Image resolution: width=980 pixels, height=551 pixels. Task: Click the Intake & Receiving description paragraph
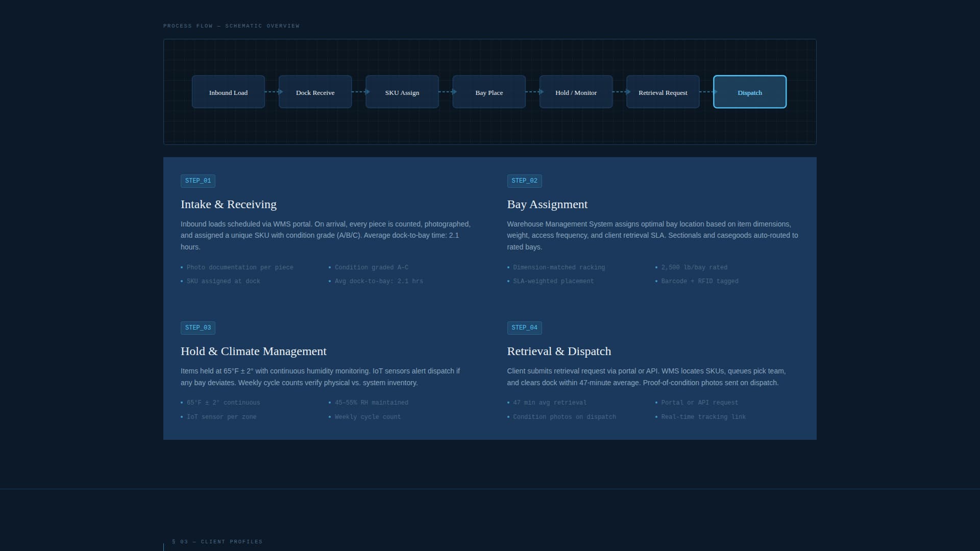[326, 235]
